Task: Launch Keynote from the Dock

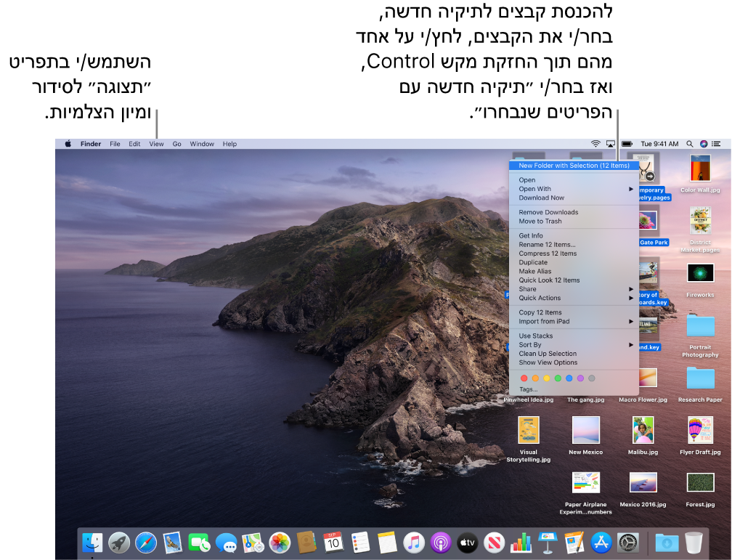Action: click(x=548, y=543)
